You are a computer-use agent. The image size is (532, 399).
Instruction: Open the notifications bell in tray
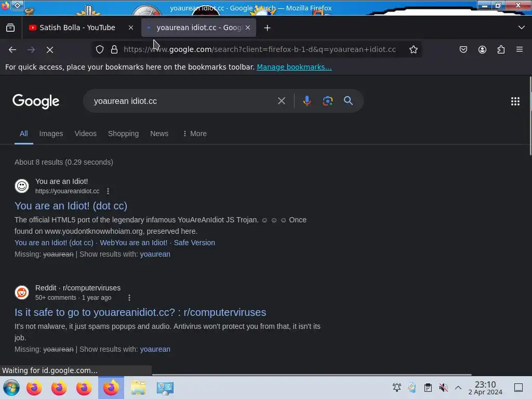(396, 388)
